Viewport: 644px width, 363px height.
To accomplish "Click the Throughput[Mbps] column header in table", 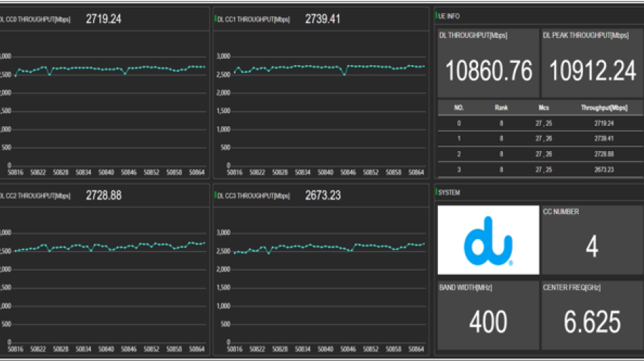I will tap(604, 108).
